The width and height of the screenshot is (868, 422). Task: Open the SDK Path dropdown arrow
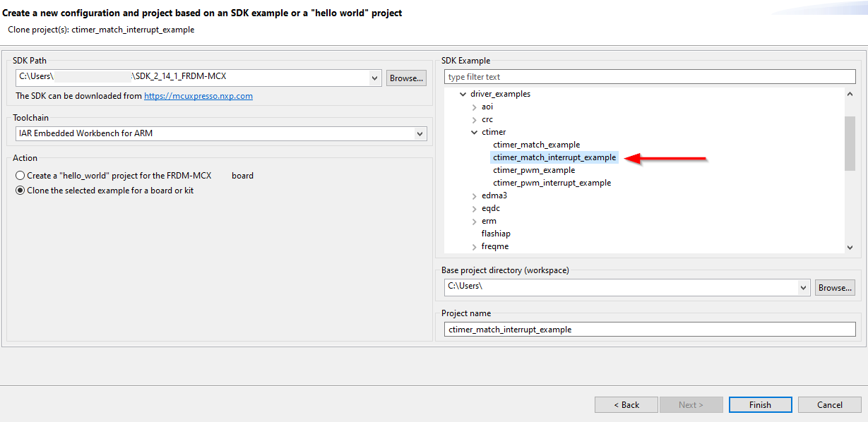(375, 78)
